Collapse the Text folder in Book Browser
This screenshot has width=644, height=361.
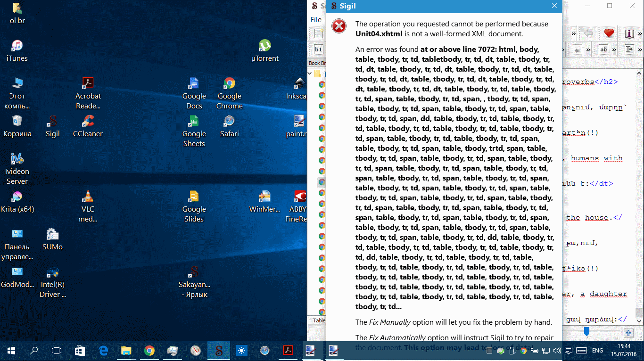click(x=310, y=74)
